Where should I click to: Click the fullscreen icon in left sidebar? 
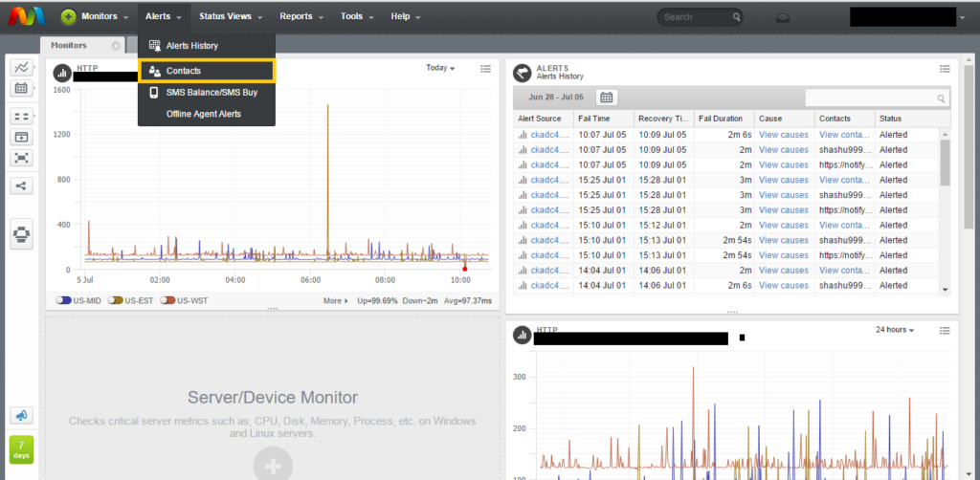(x=21, y=158)
